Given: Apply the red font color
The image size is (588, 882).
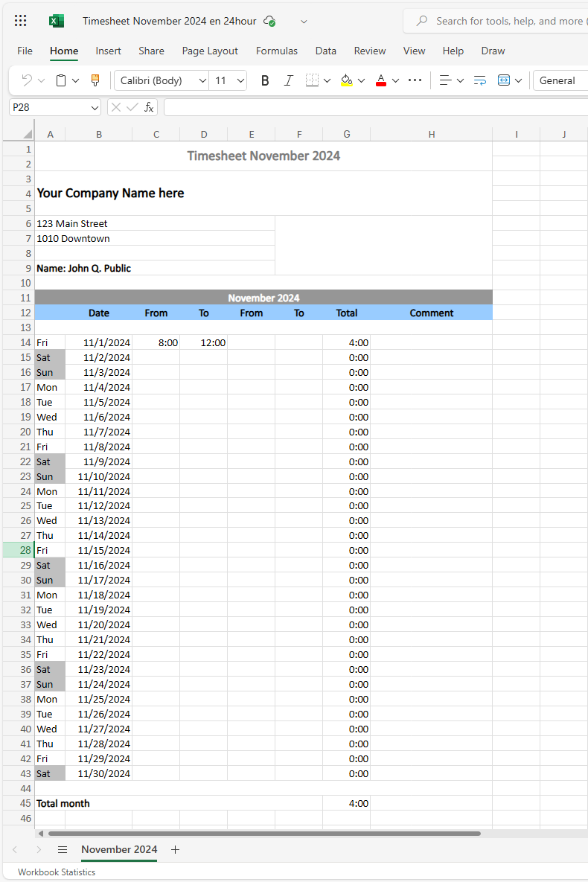Looking at the screenshot, I should (381, 80).
